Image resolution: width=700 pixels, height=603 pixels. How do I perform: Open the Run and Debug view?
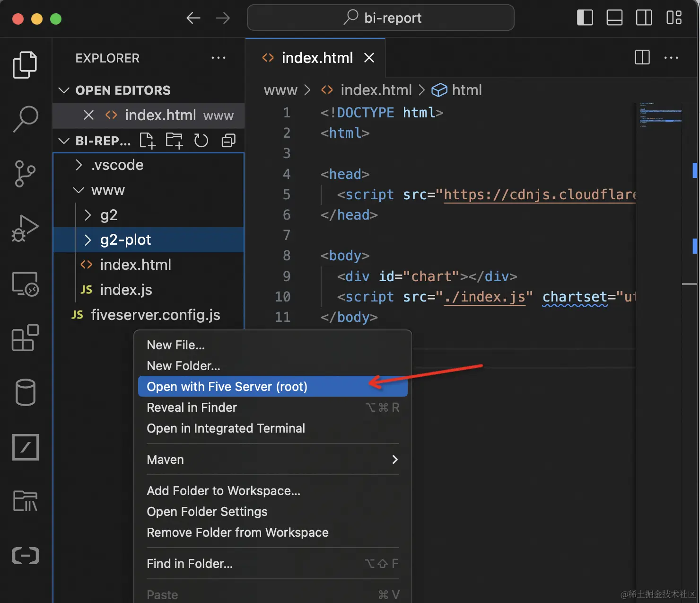coord(25,229)
